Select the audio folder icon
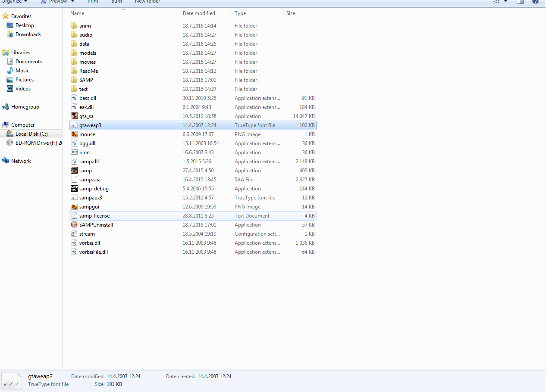The width and height of the screenshot is (552, 392). pyautogui.click(x=74, y=35)
